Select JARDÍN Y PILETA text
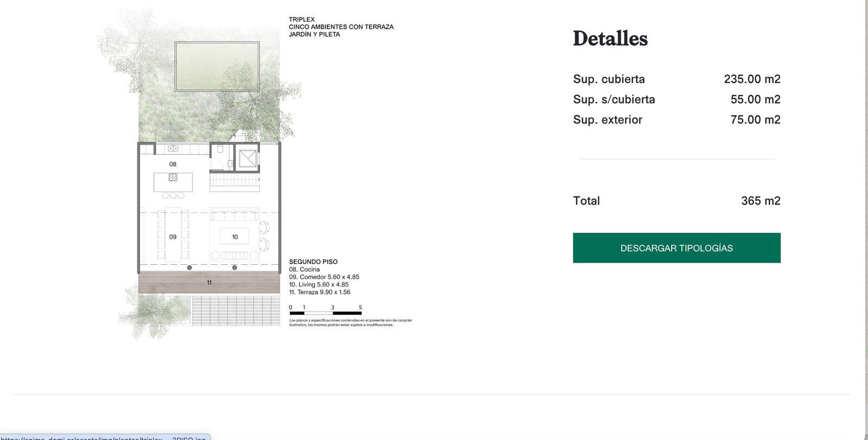868x440 pixels. (315, 34)
